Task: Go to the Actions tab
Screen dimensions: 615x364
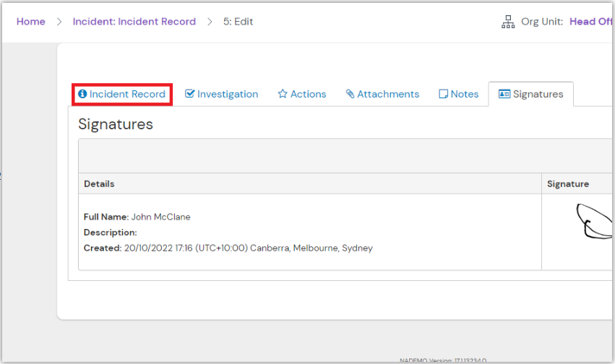Action: click(308, 94)
